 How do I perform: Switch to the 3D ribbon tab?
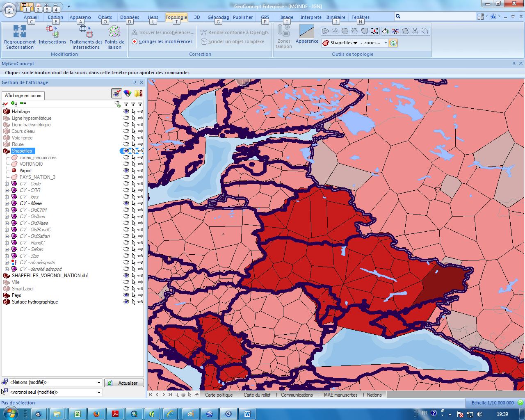[197, 17]
